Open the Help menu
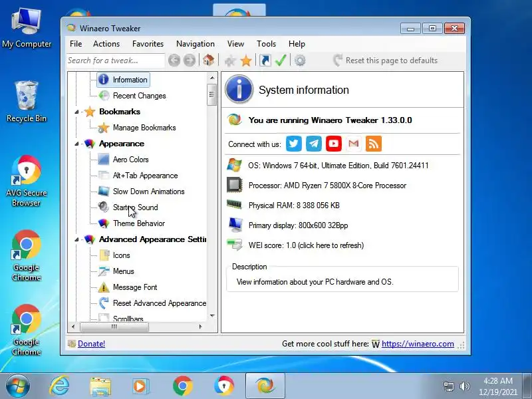 point(297,44)
